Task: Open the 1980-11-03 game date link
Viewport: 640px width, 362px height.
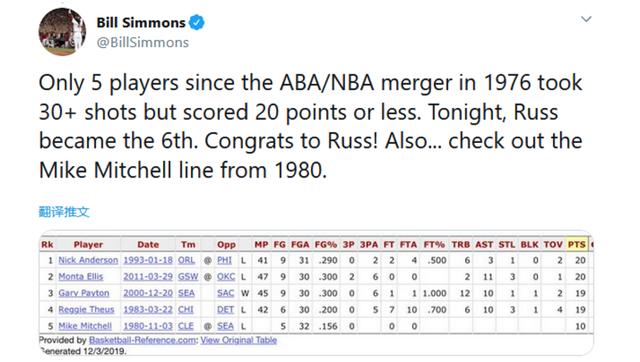Action: (x=148, y=326)
